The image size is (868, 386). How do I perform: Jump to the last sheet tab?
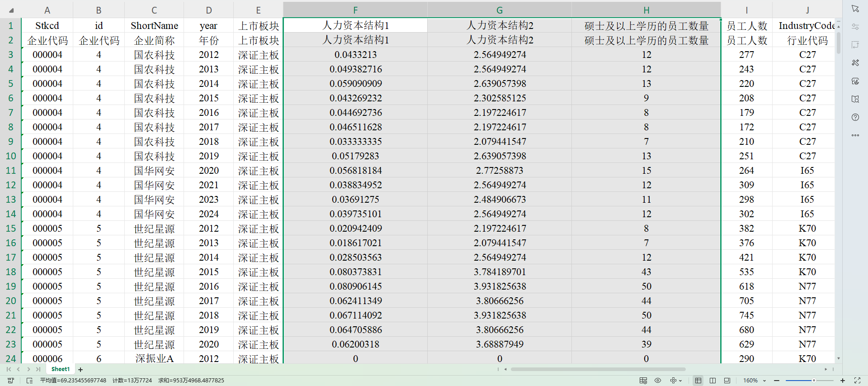click(x=38, y=369)
